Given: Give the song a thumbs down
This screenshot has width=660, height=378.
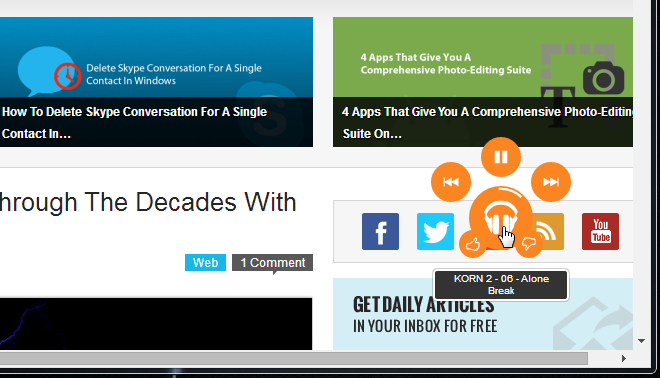Looking at the screenshot, I should (x=529, y=244).
